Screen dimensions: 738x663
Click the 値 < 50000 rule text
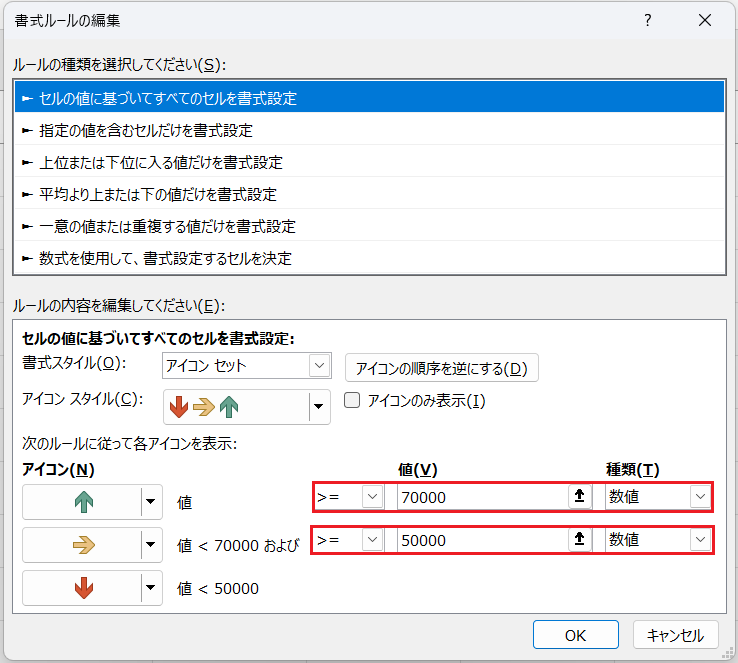coord(218,589)
